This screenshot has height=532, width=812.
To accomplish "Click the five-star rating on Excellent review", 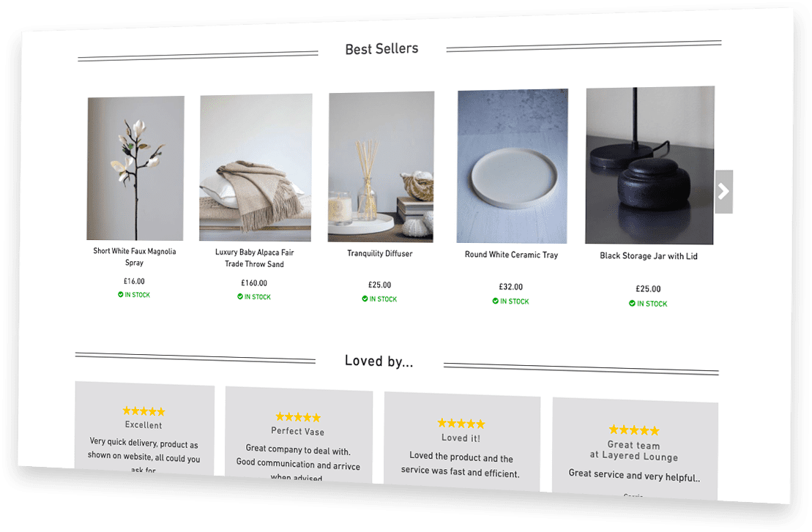I will [144, 411].
